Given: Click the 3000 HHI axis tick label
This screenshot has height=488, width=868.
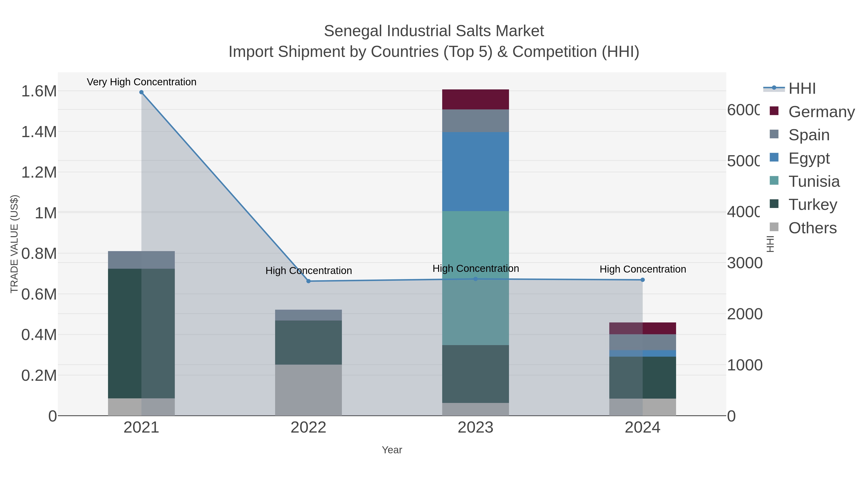Looking at the screenshot, I should click(x=745, y=263).
